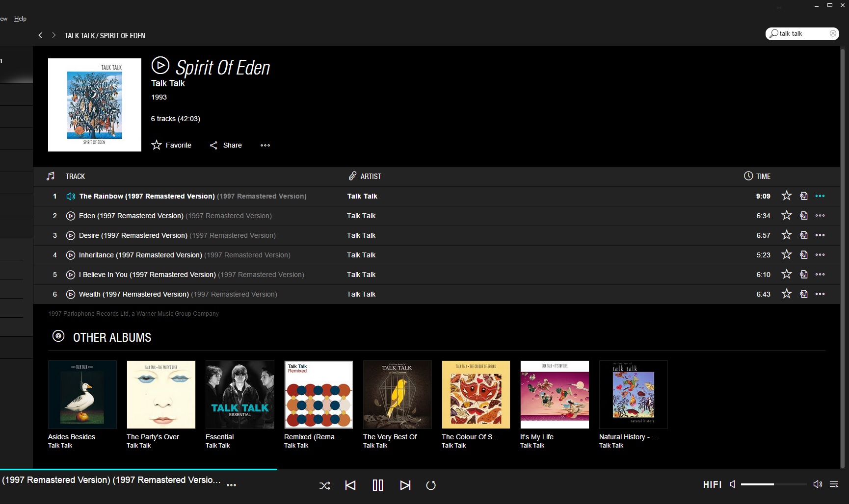Click the speaker icon on The Rainbow

(x=71, y=196)
